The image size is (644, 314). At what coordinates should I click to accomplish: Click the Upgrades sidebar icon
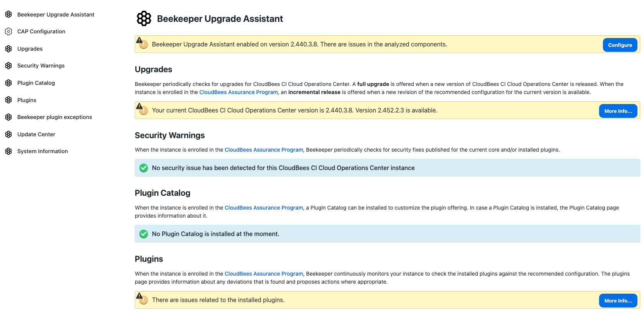coord(8,49)
